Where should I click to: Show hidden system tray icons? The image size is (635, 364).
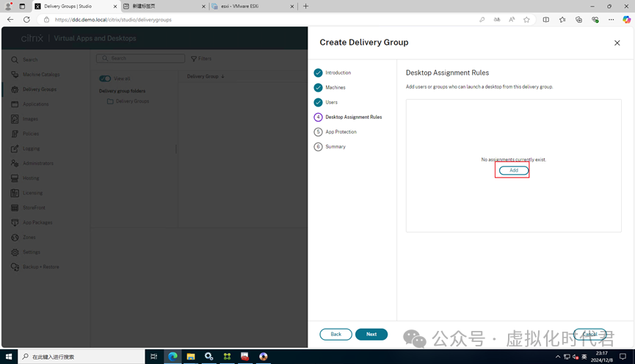click(x=558, y=357)
